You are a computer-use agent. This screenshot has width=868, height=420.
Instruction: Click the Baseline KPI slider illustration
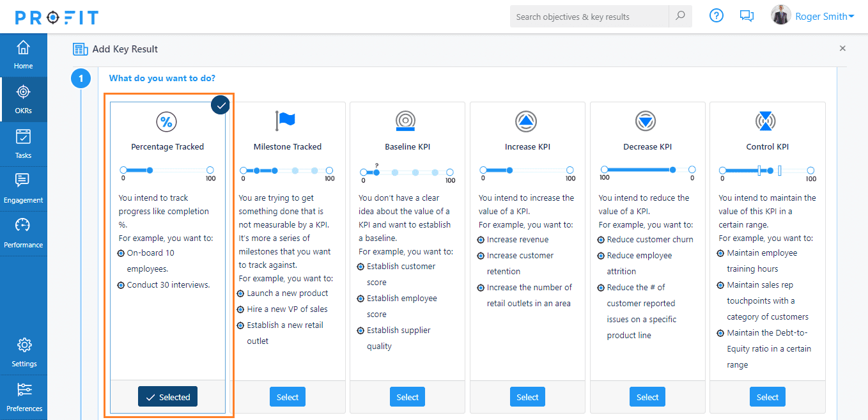point(407,174)
